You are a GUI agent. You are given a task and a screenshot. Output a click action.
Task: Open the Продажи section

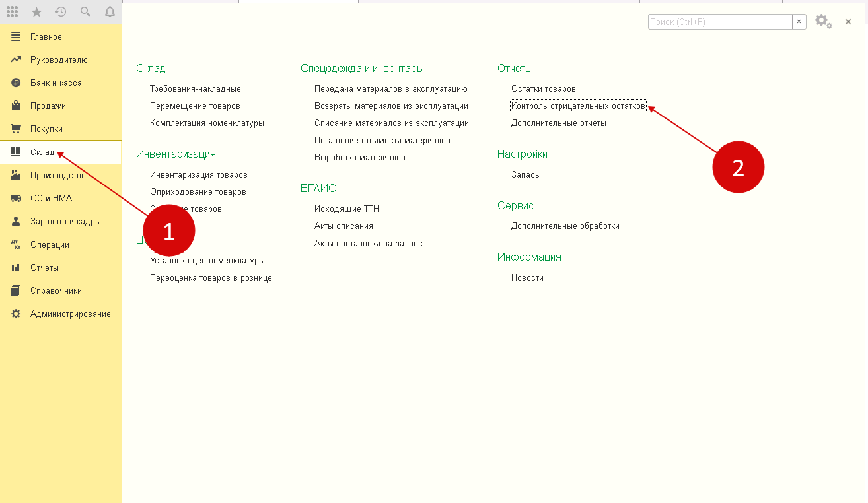48,106
